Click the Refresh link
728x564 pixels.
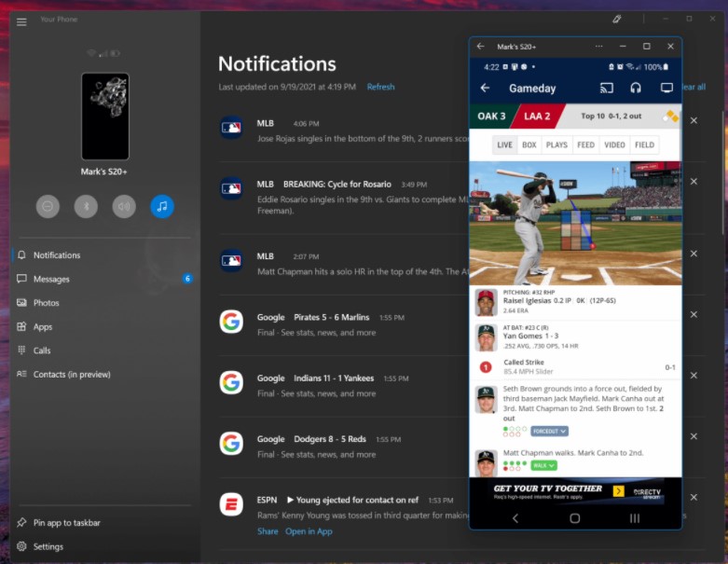click(x=380, y=87)
